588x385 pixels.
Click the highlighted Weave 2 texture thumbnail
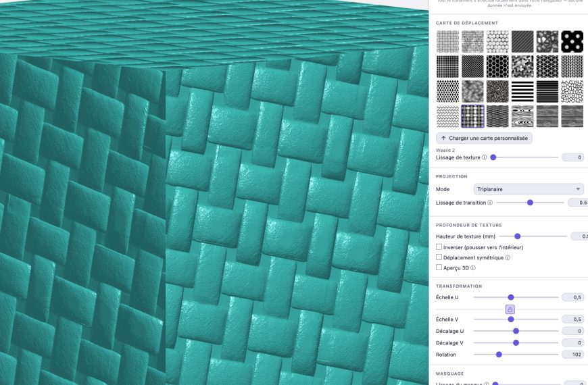(x=472, y=116)
